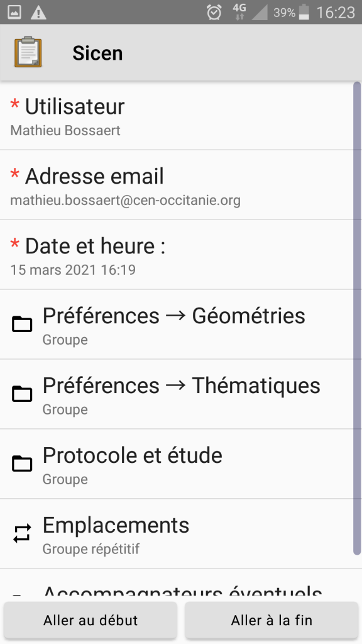Screen dimensions: 362x644
Task: Tap the battery icon in status bar
Action: click(x=304, y=13)
